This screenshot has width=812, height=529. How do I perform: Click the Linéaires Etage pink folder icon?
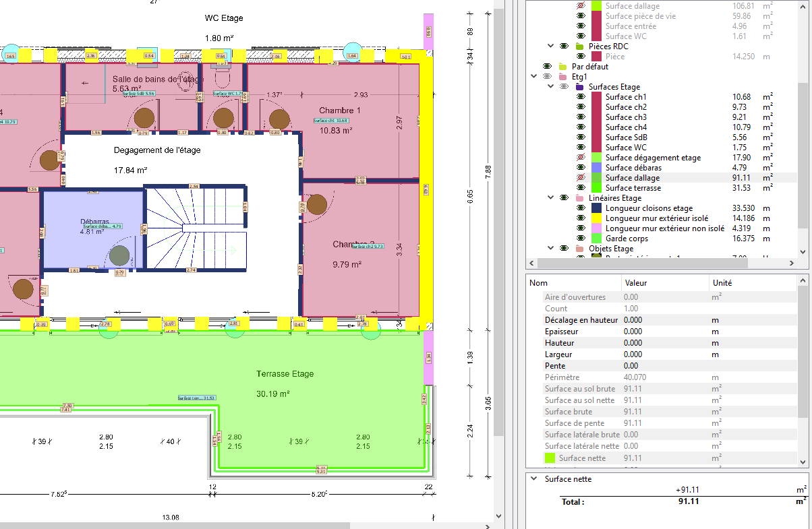pyautogui.click(x=580, y=198)
